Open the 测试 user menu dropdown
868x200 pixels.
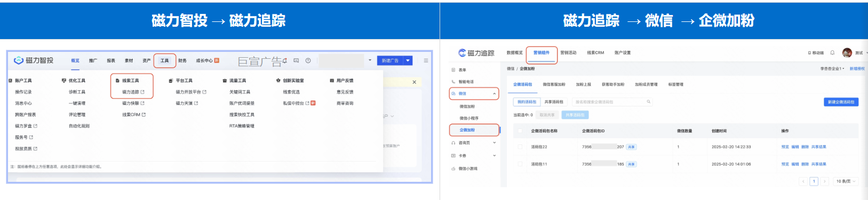tap(866, 53)
